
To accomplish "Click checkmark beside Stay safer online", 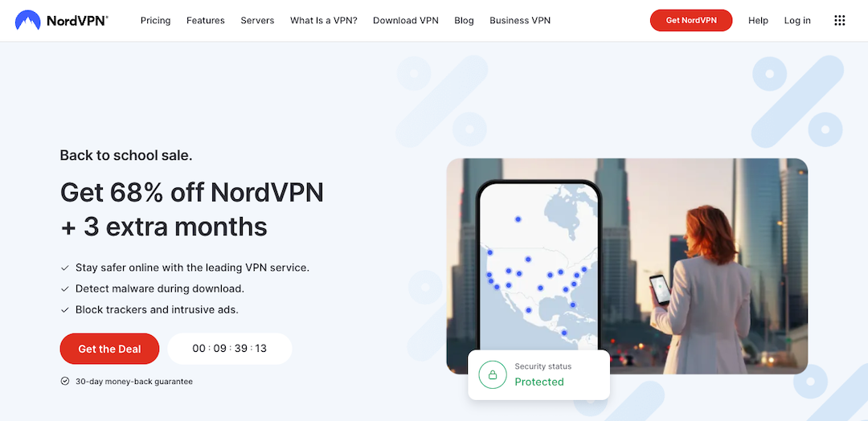I will (x=65, y=268).
